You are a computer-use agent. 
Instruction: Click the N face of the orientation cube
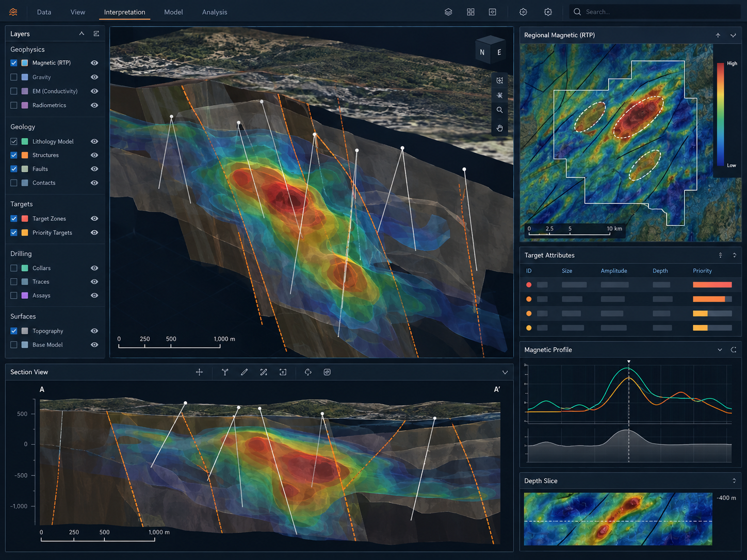pos(482,52)
